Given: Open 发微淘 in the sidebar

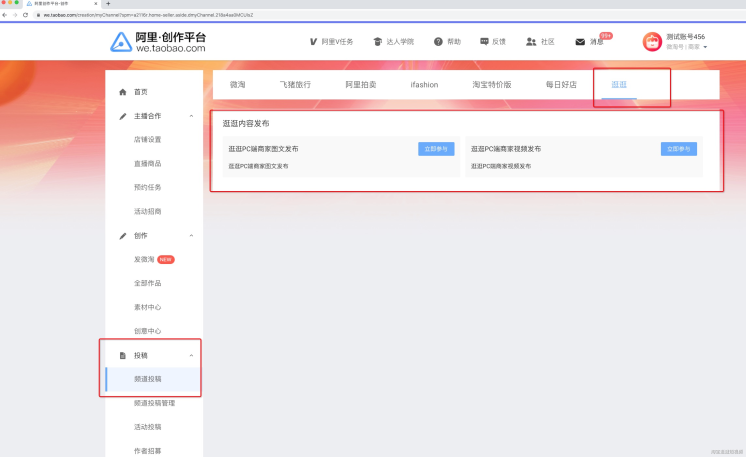Looking at the screenshot, I should 144,260.
